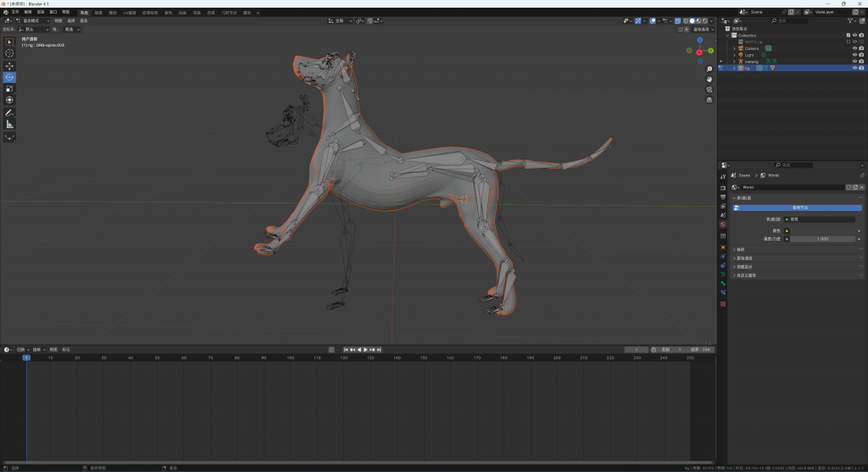Activate the Move tool in the viewport toolbar
Viewport: 868px width, 472px height.
(x=9, y=65)
